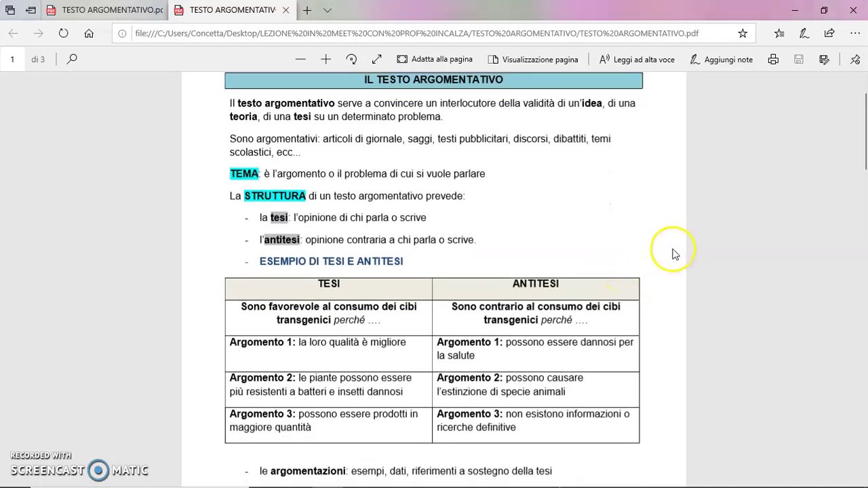Expand the tab list dropdown chevron
The height and width of the screenshot is (488, 868).
coord(328,10)
